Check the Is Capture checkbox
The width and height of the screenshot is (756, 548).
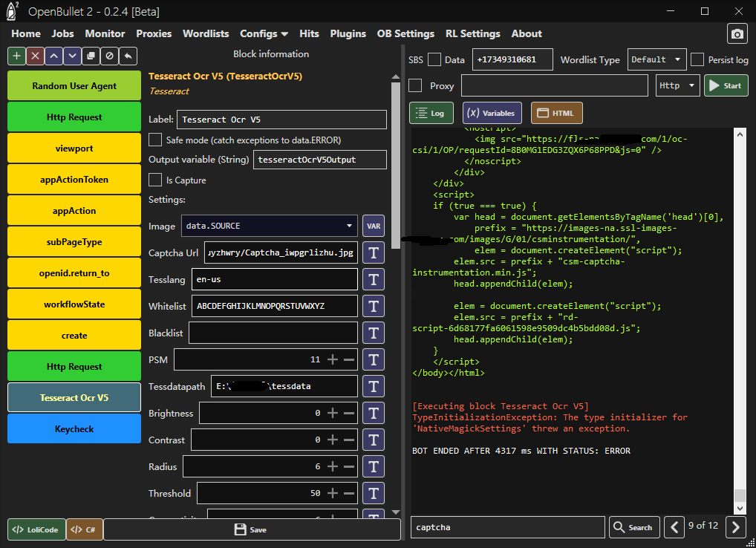(155, 180)
